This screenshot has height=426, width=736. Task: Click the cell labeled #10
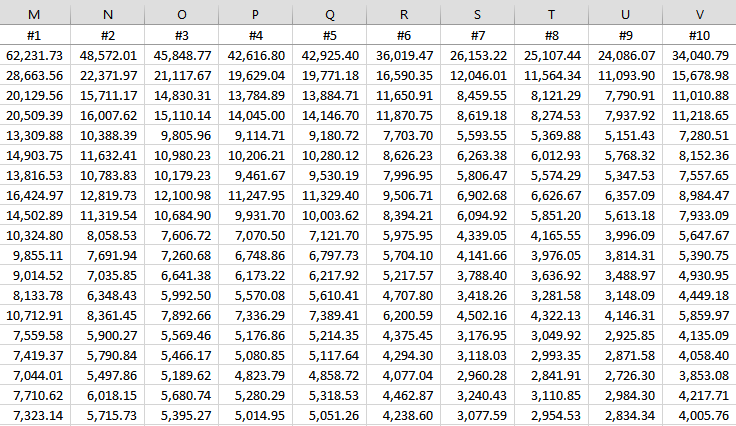(699, 35)
